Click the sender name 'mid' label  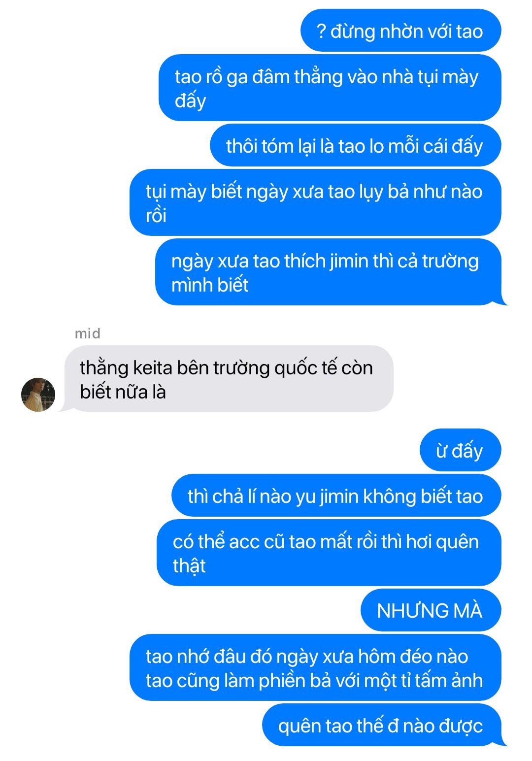(88, 333)
